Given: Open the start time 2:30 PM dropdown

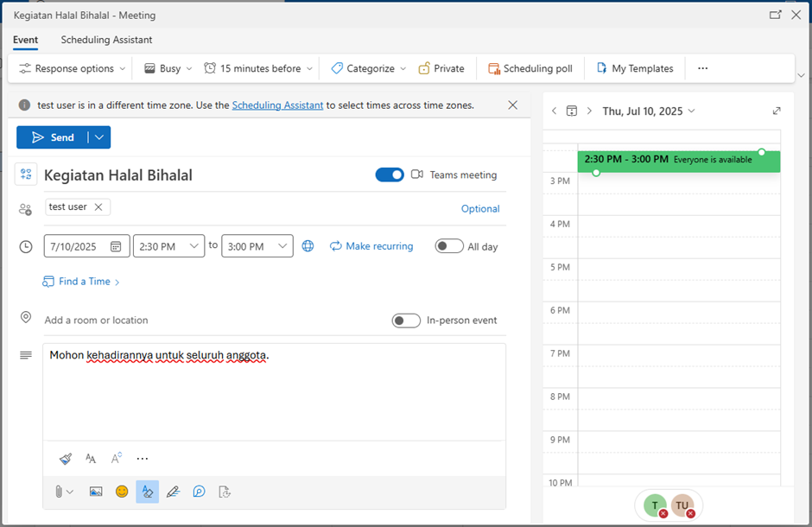Looking at the screenshot, I should 193,246.
